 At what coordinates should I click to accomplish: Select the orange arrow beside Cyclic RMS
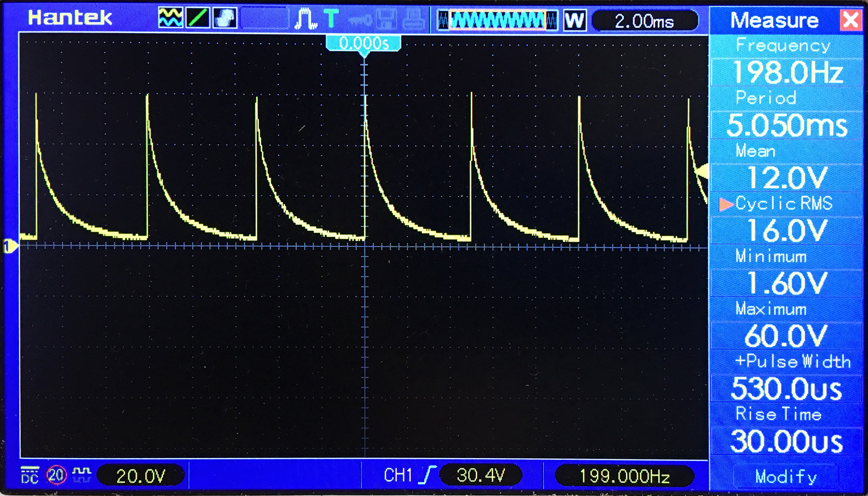[726, 204]
